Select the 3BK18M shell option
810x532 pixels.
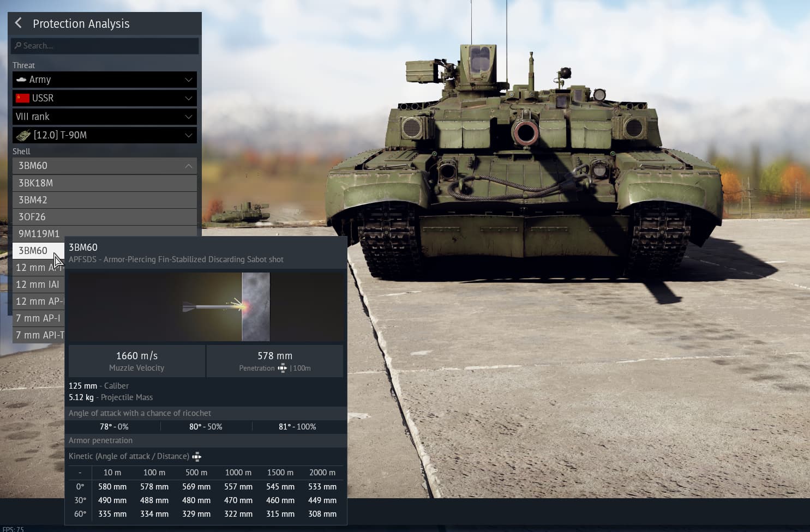pos(105,183)
